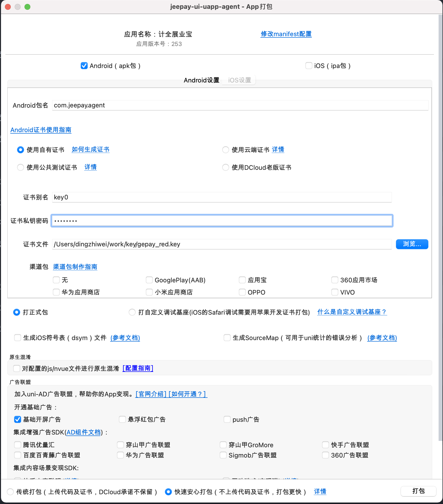Open the 修改manifest配置 link
The image size is (443, 504).
coord(286,34)
